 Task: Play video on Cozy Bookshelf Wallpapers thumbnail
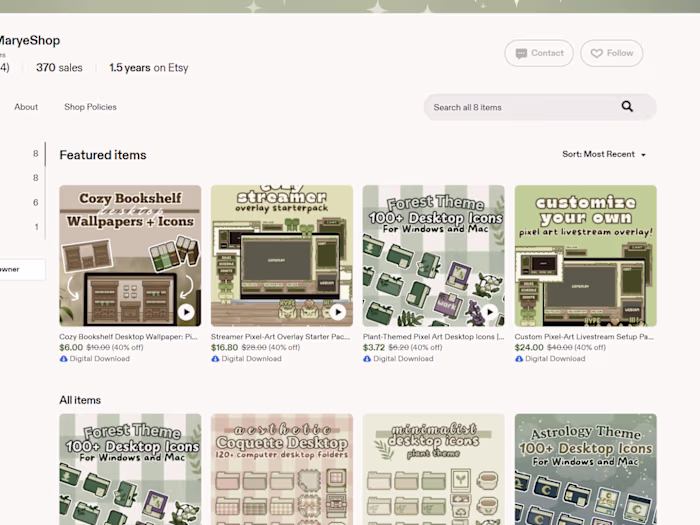(186, 312)
